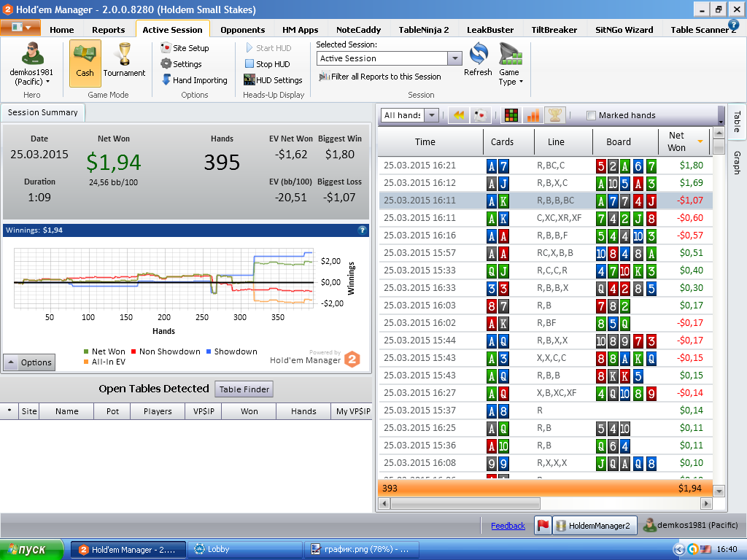Open the Windows Start (пуск) button
Image resolution: width=747 pixels, height=560 pixels.
(31, 550)
